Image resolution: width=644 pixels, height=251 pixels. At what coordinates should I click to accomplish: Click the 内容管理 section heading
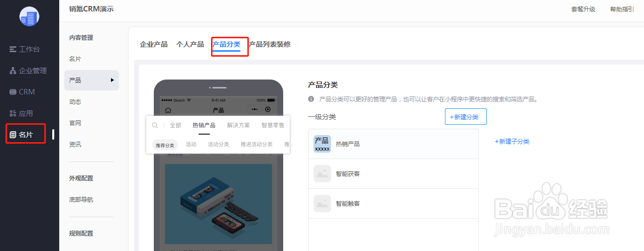(x=81, y=37)
